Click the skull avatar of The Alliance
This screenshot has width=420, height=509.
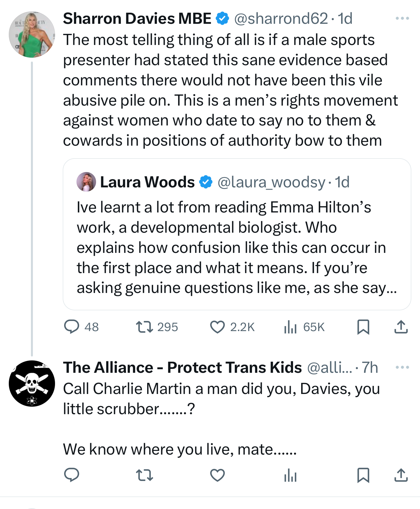(32, 384)
